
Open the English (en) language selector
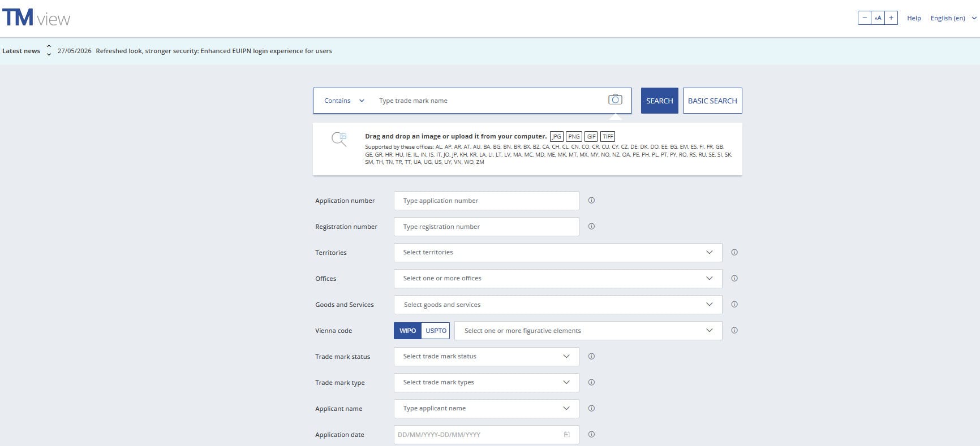(x=953, y=18)
